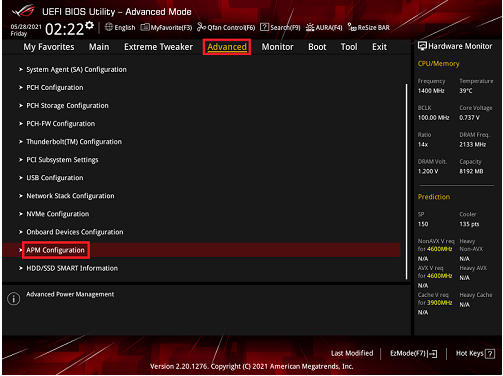The height and width of the screenshot is (376, 503).
Task: Toggle ReSize BAR in the toolbar
Action: [368, 27]
